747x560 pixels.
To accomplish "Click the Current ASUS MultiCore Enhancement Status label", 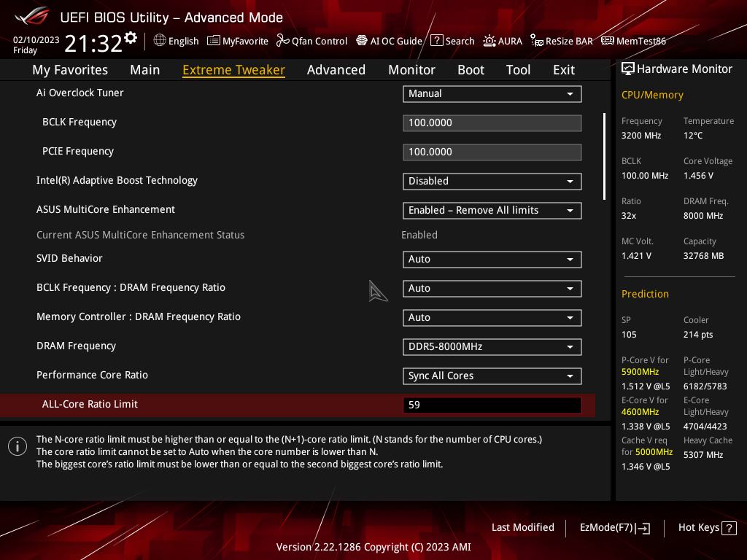I will tap(140, 236).
